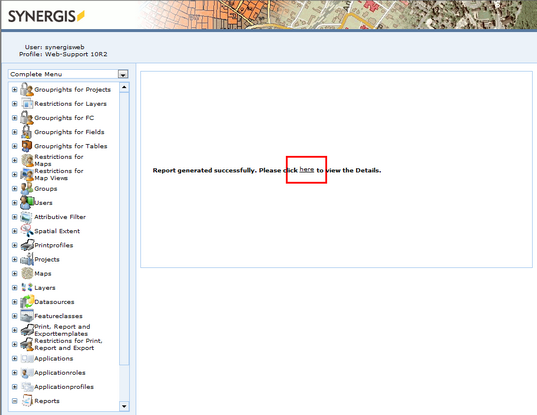This screenshot has width=537, height=415.
Task: Select the Attributive Filter label
Action: coord(60,217)
